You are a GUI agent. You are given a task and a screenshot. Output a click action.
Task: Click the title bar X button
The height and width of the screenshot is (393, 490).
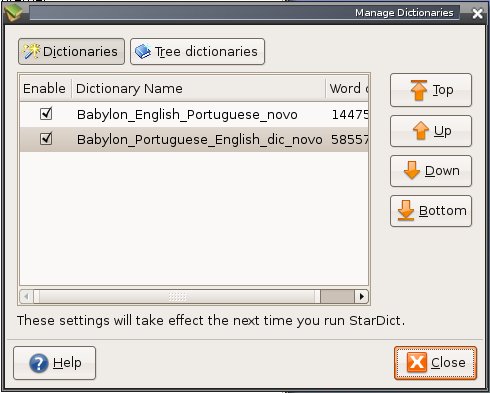coord(477,13)
